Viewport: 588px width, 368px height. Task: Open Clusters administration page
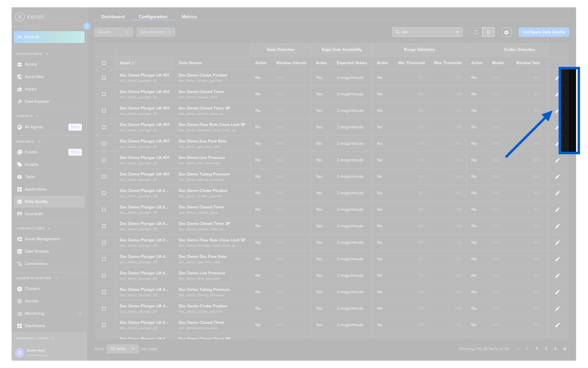pyautogui.click(x=49, y=289)
